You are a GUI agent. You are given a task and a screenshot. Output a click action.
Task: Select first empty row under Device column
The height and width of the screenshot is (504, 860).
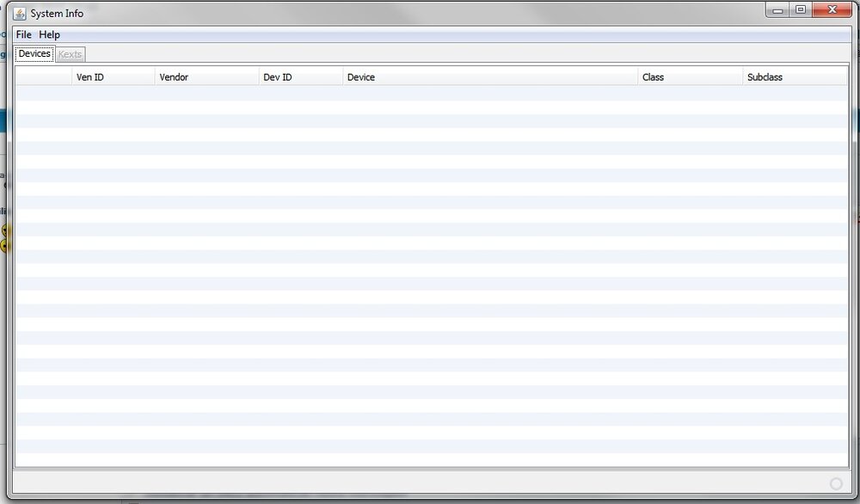[x=489, y=93]
